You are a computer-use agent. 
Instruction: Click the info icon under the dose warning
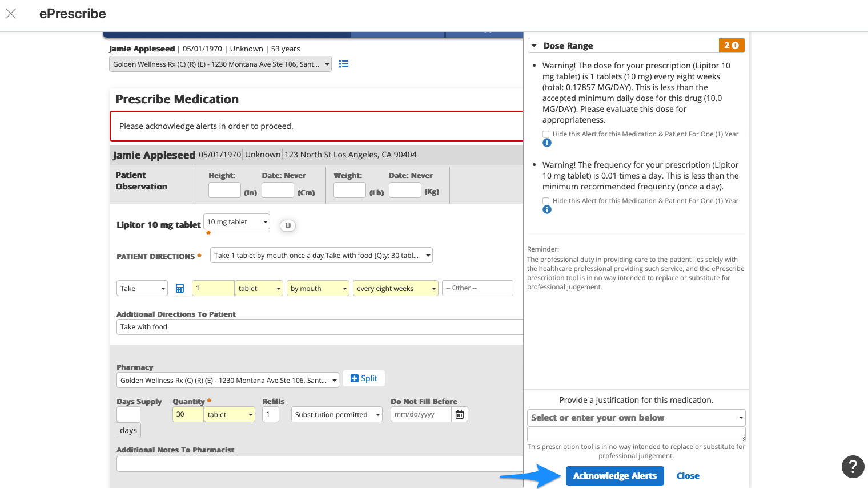coord(546,143)
